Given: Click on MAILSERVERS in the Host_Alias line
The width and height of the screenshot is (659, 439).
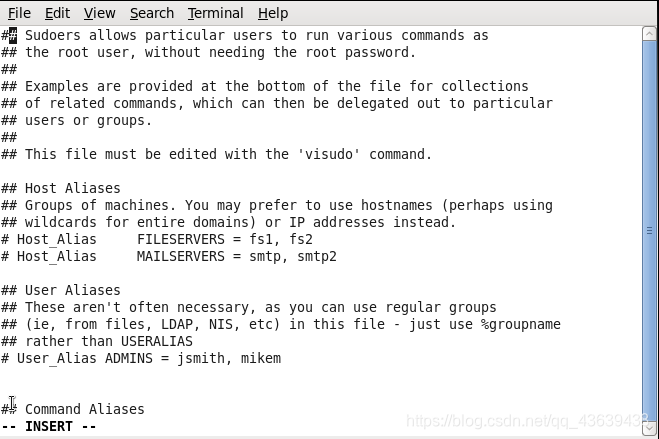Looking at the screenshot, I should [x=181, y=256].
